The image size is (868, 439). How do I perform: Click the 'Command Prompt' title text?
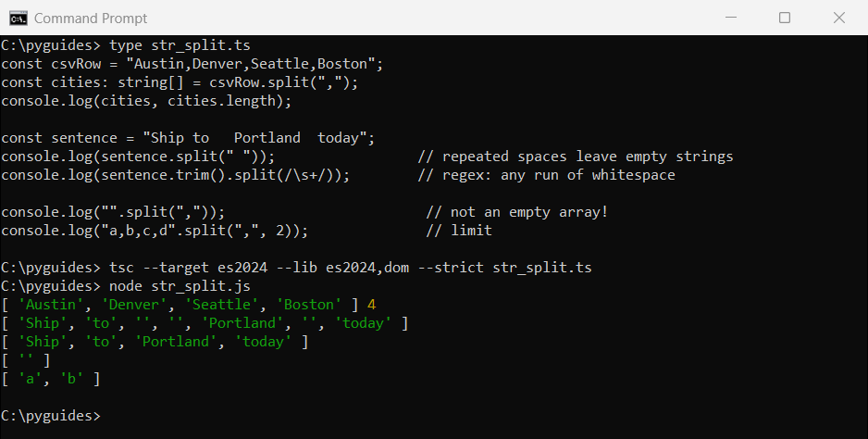click(91, 19)
